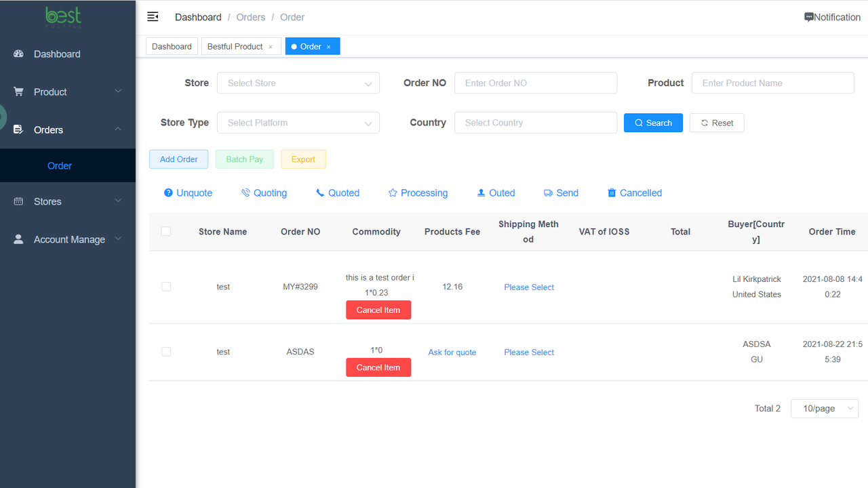Open the 10/page pagination dropdown
The height and width of the screenshot is (488, 868).
tap(825, 409)
